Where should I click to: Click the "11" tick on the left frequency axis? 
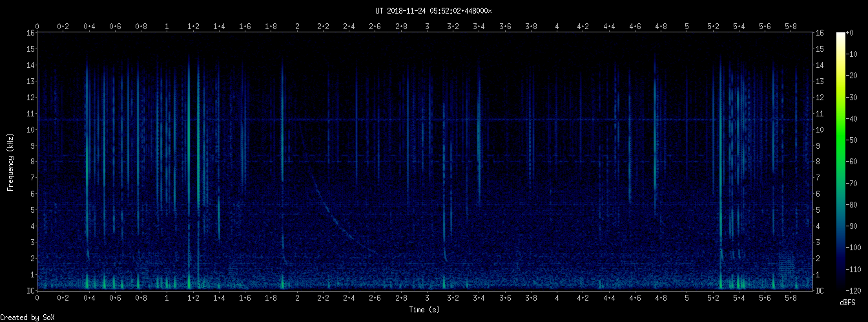point(30,113)
